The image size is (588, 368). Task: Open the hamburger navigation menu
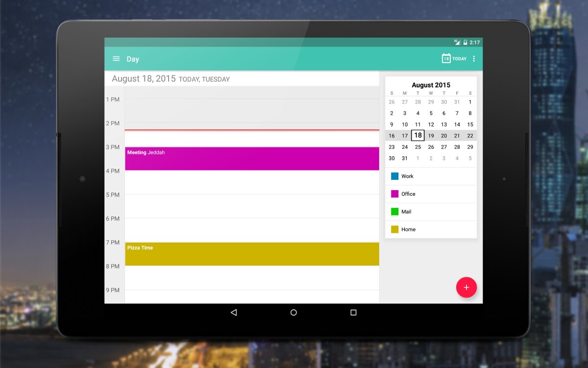(116, 59)
